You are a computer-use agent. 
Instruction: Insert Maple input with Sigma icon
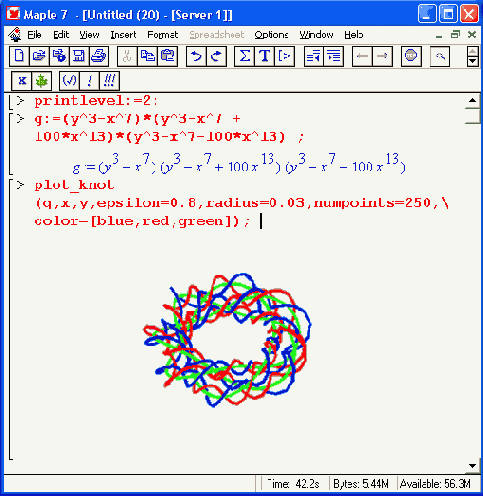244,56
